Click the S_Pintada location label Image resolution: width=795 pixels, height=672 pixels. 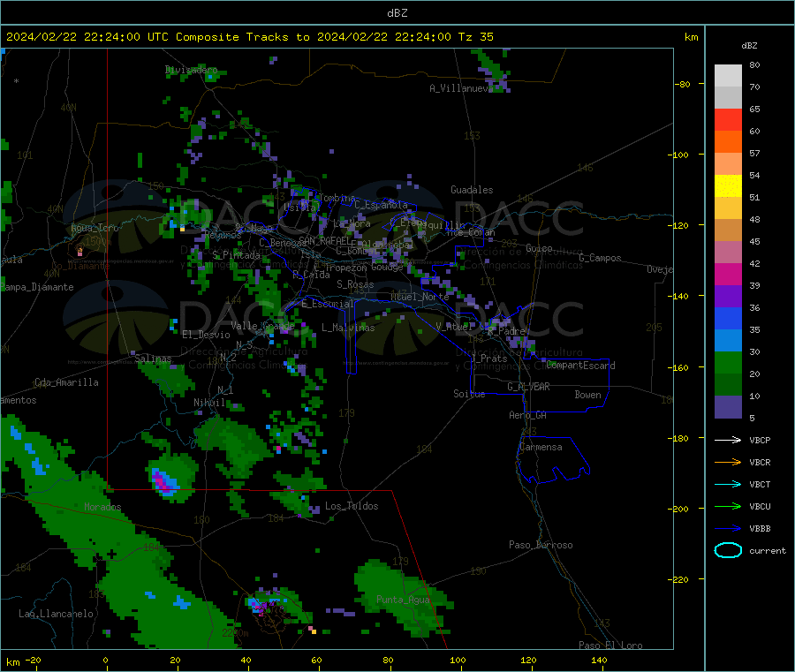(x=236, y=255)
